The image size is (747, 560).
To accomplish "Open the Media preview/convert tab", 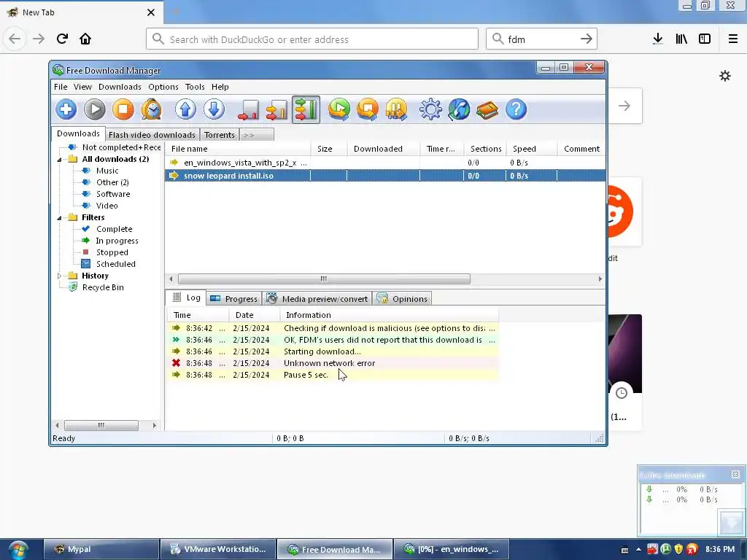I will point(317,298).
